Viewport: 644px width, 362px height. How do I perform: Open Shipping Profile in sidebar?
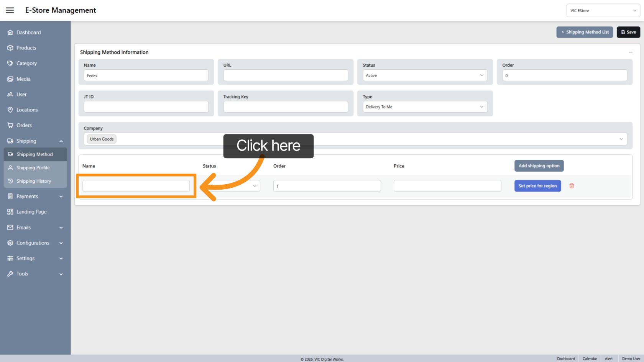tap(33, 168)
